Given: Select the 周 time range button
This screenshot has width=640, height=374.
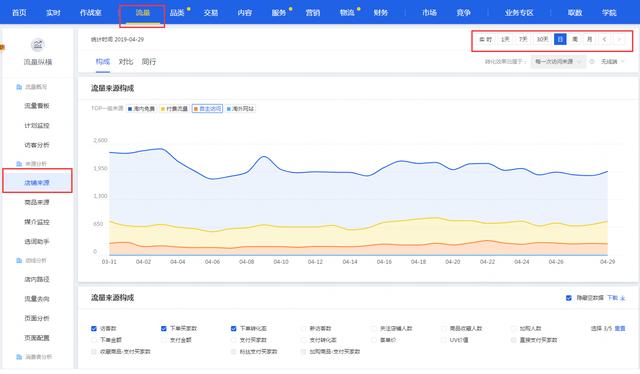Looking at the screenshot, I should [575, 39].
